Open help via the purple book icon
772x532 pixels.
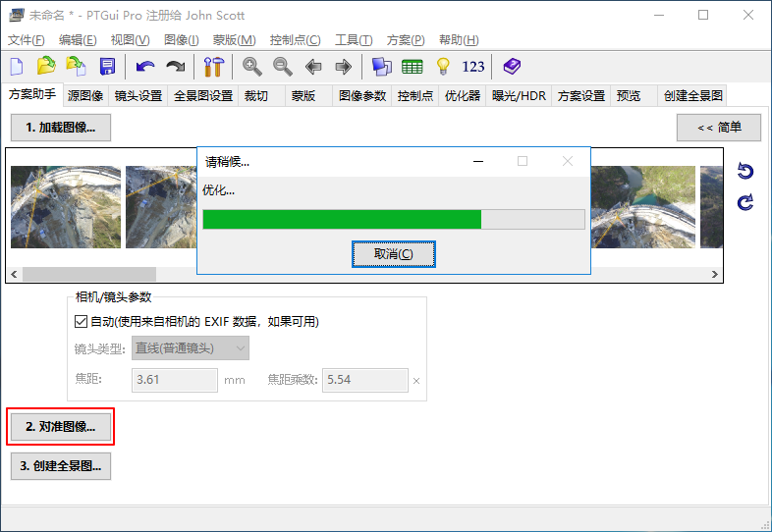coord(512,66)
